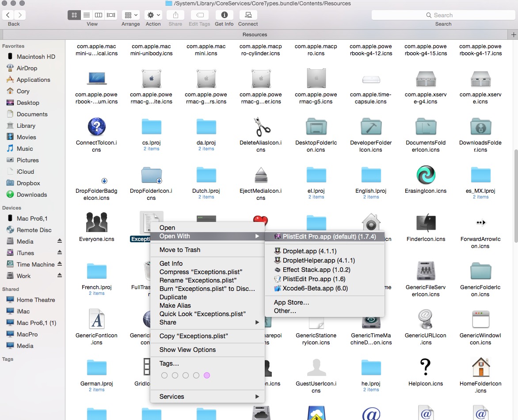This screenshot has height=420, width=518.
Task: Select com.apple.time-capsule.icns file
Action: (371, 80)
